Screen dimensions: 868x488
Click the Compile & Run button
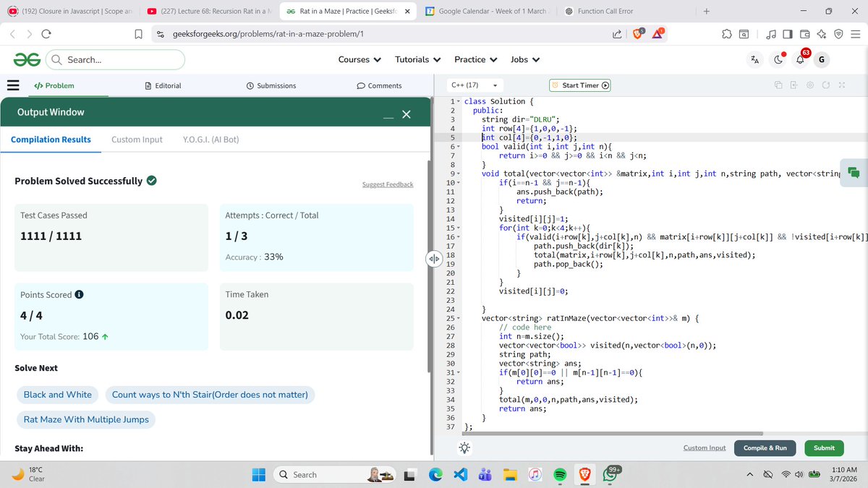pos(765,448)
